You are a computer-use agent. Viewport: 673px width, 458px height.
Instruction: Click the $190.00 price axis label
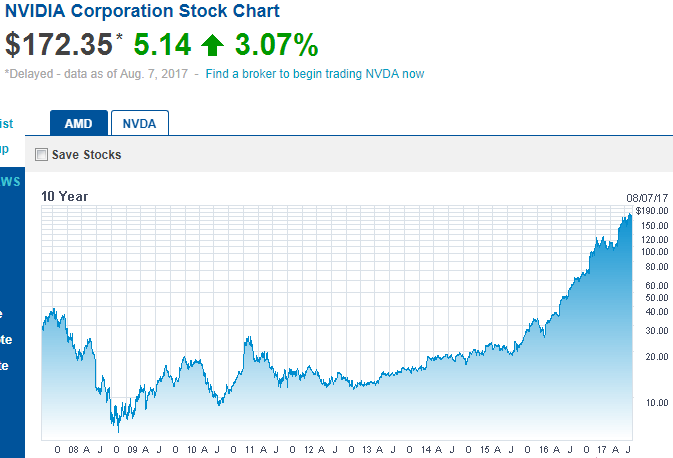pyautogui.click(x=651, y=210)
